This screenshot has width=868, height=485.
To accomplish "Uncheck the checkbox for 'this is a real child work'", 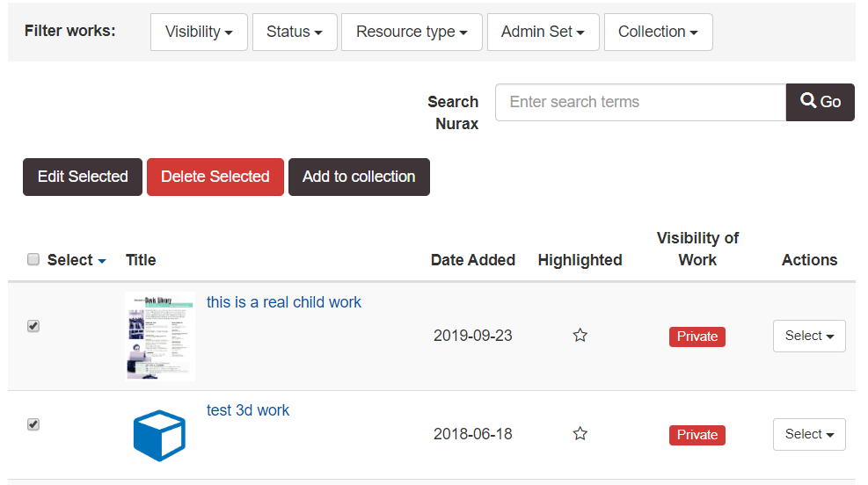I will [x=33, y=326].
